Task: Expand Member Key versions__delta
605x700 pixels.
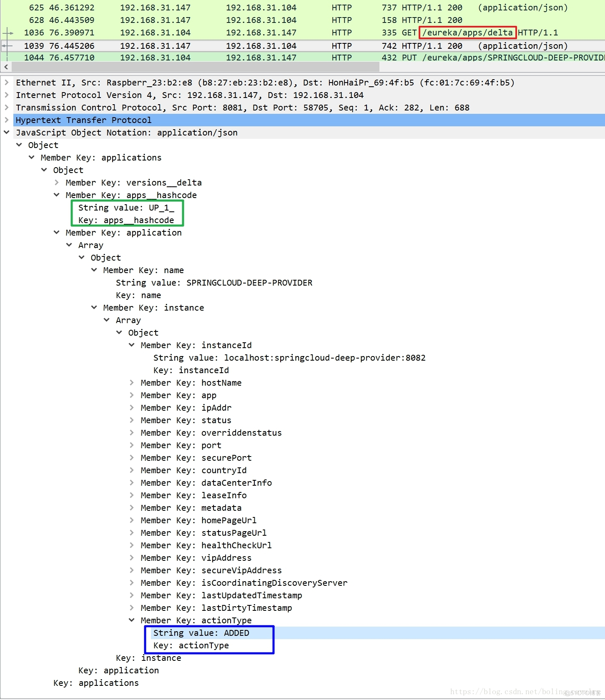Action: pyautogui.click(x=57, y=183)
